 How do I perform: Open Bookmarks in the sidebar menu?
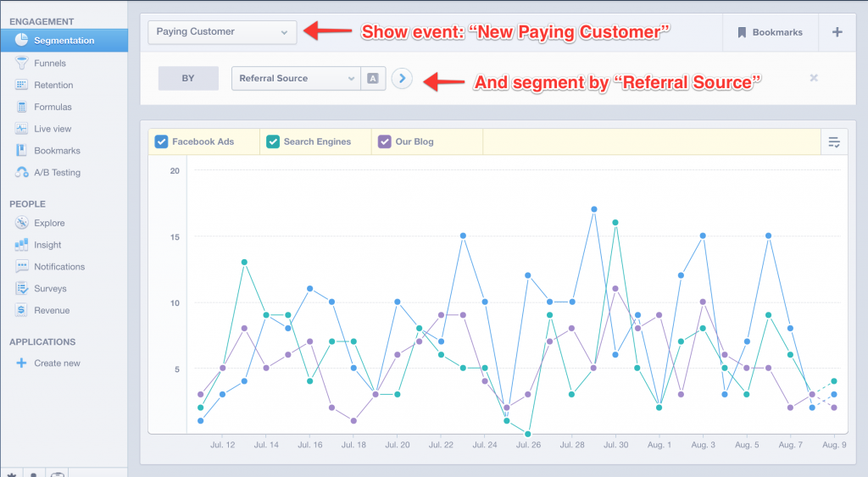57,151
